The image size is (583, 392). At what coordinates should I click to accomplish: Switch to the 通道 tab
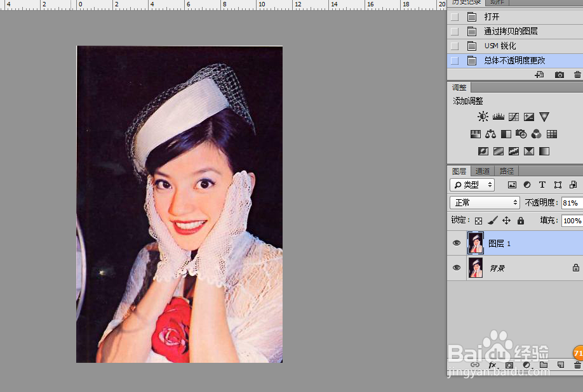click(483, 171)
